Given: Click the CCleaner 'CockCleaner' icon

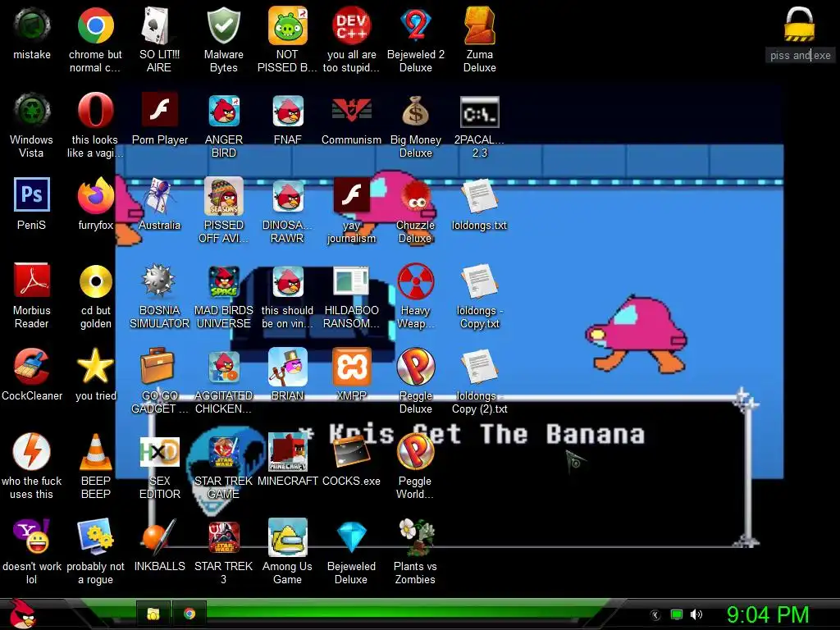Looking at the screenshot, I should tap(32, 367).
